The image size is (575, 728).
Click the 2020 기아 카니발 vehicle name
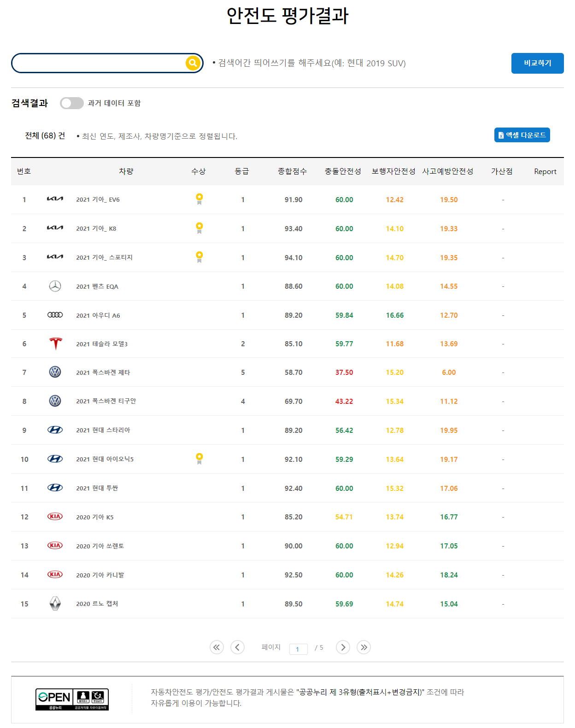coord(100,575)
